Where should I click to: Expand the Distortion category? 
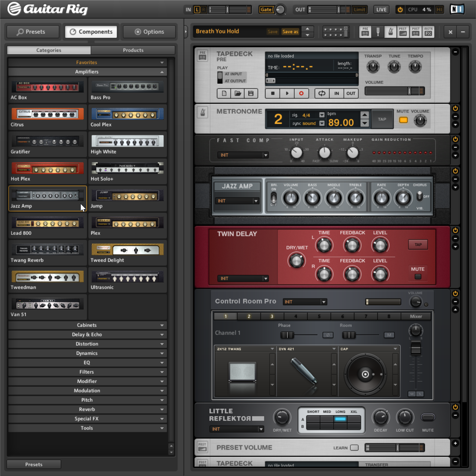point(87,344)
